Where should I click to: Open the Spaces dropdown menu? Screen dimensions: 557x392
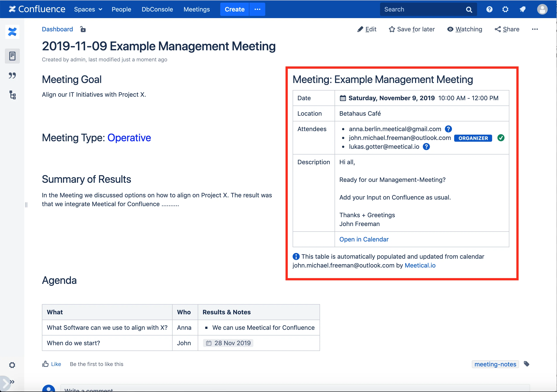(88, 9)
